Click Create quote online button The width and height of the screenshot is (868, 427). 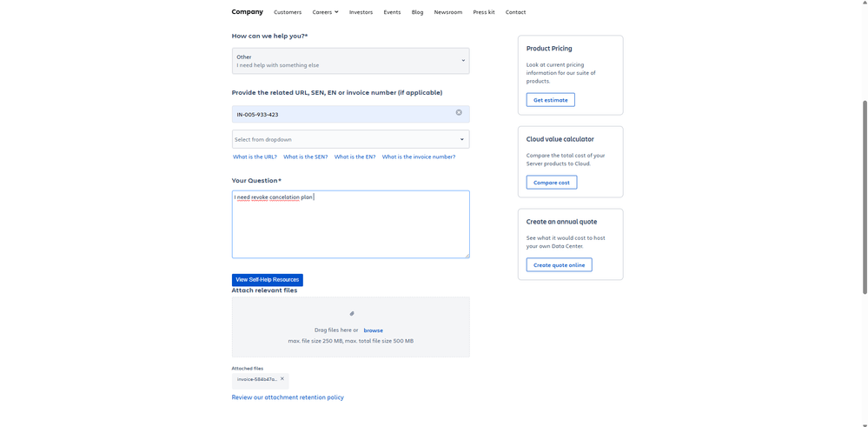coord(559,264)
